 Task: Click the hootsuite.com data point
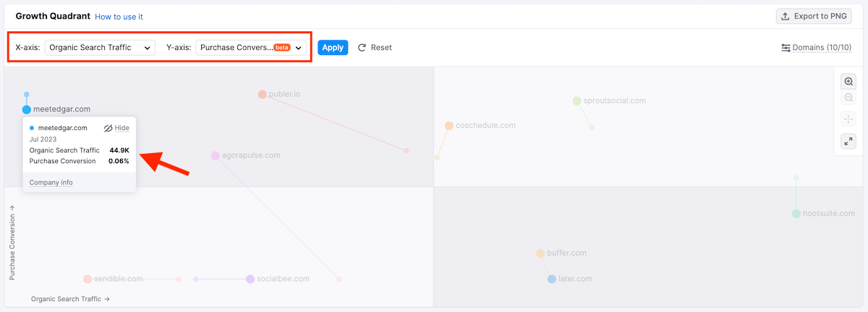tap(796, 214)
